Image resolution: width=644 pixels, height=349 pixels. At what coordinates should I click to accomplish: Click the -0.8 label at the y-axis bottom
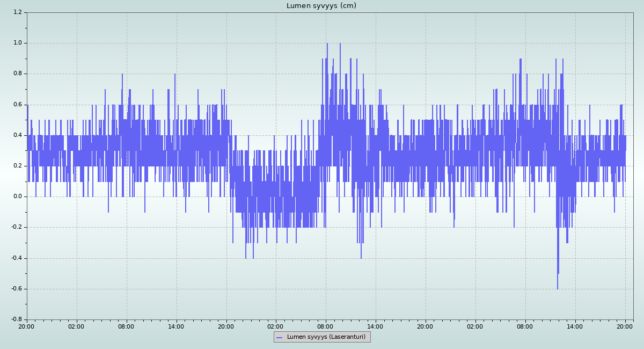(16, 319)
